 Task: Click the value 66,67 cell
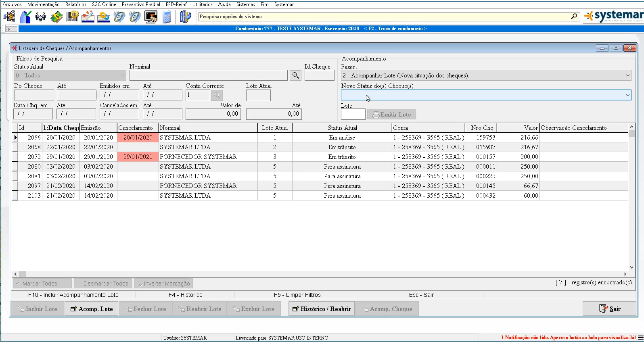click(x=518, y=186)
